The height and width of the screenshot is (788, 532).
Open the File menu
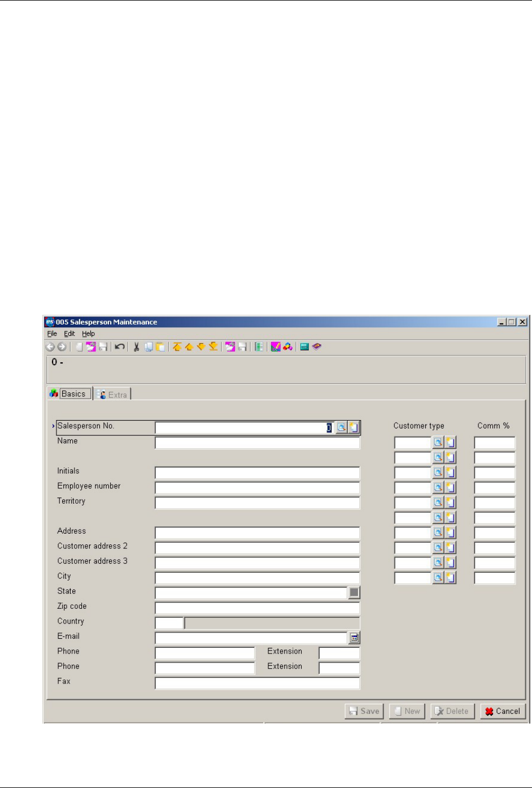(52, 334)
